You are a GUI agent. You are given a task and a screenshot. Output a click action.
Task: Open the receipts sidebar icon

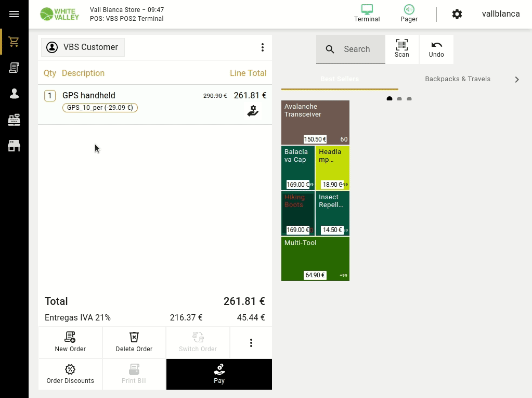tap(14, 68)
